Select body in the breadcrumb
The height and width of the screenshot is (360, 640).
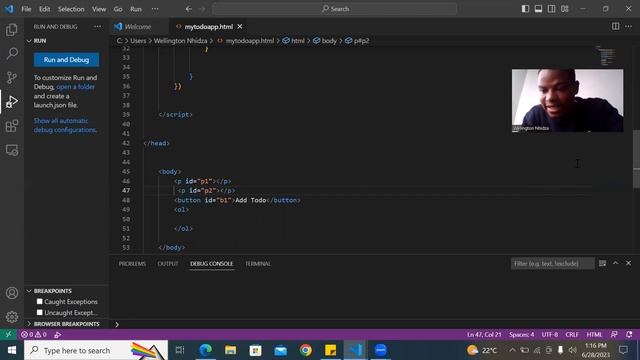[x=329, y=41]
